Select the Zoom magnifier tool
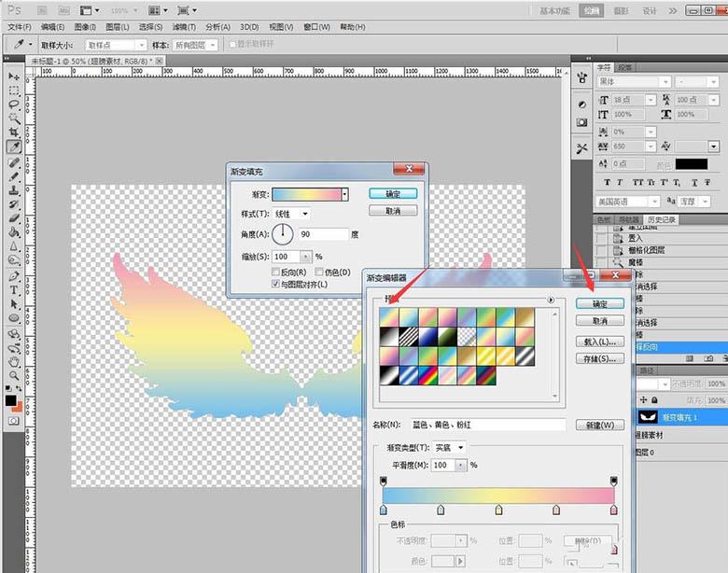The image size is (728, 573). click(15, 374)
